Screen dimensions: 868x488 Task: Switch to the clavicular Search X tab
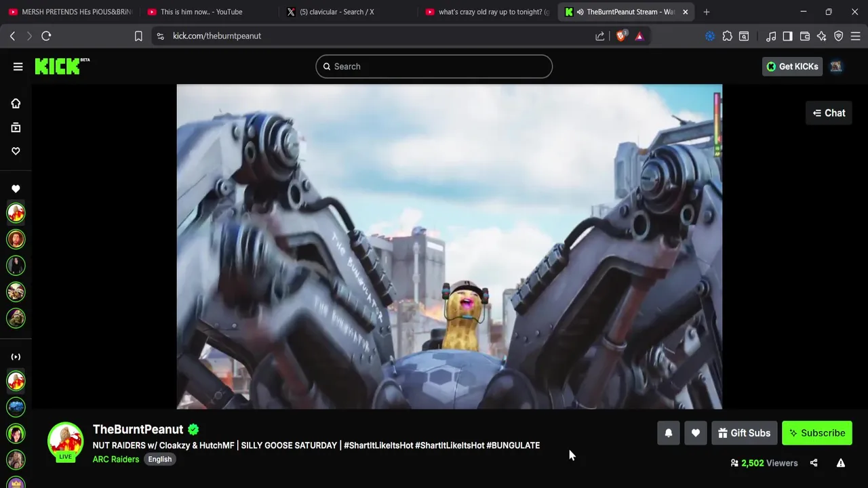(346, 12)
